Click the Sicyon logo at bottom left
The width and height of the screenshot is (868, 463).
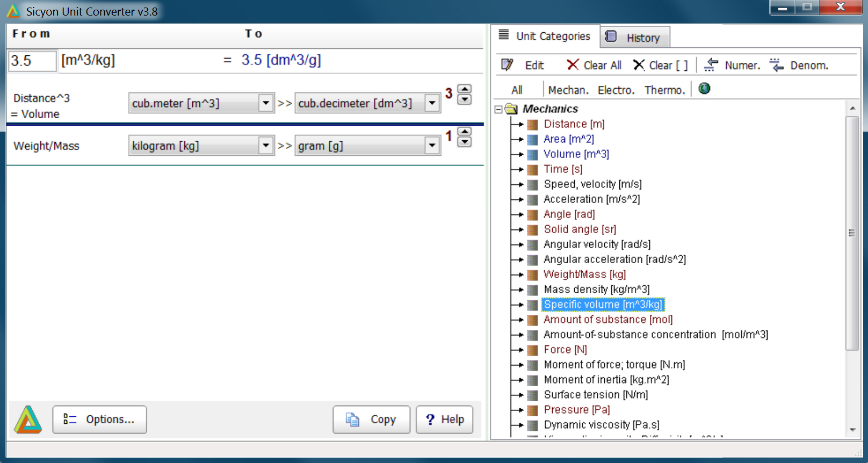[28, 419]
